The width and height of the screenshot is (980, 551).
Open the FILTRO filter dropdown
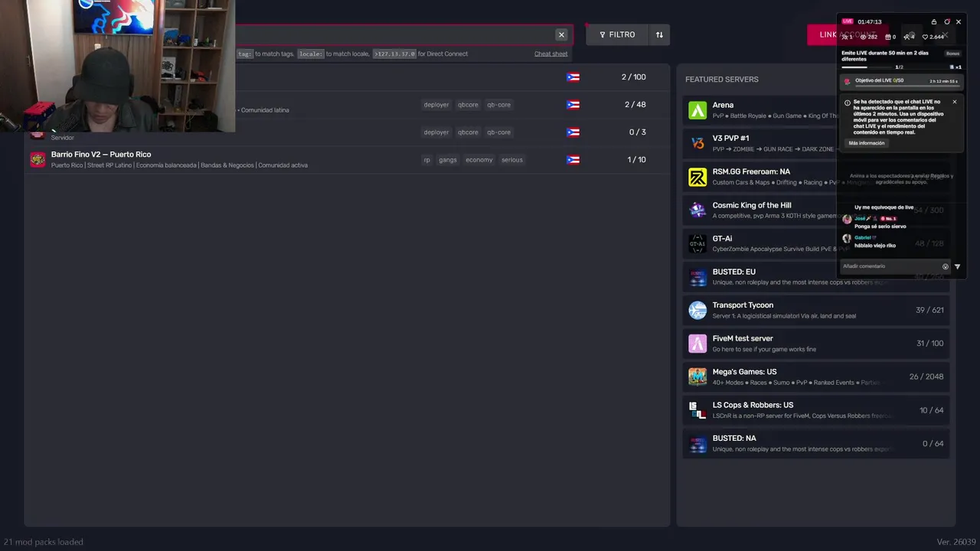(617, 34)
